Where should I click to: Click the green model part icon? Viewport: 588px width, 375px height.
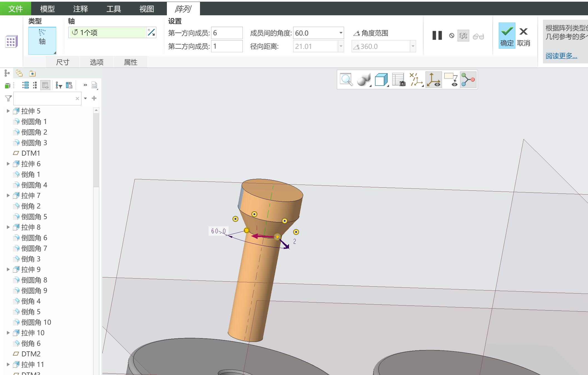[8, 85]
